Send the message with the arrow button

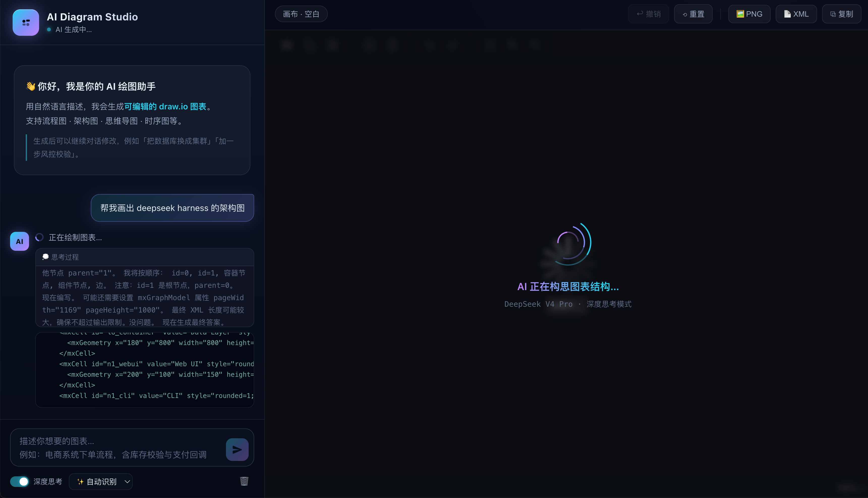[237, 449]
